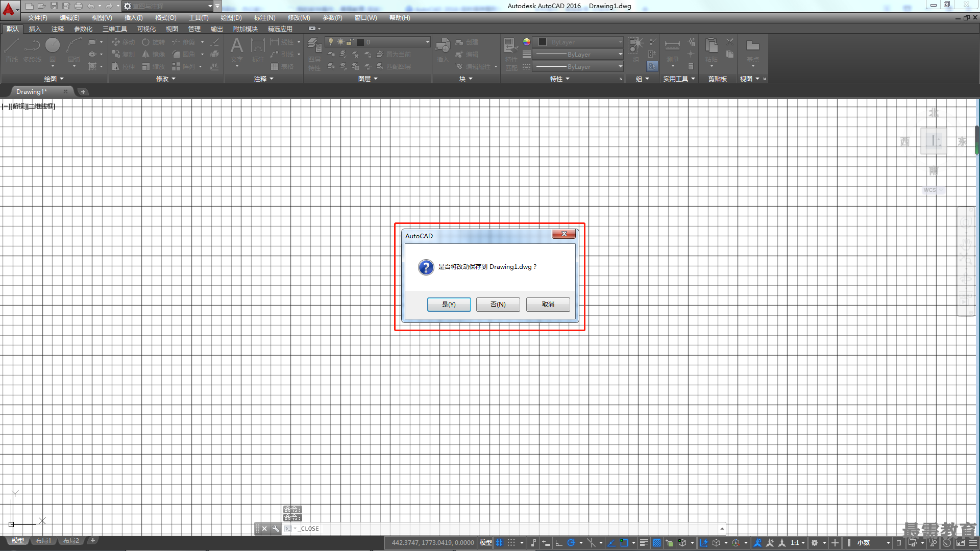Click the Paste (粘贴) icon
Image resolution: width=980 pixels, height=551 pixels.
[712, 50]
